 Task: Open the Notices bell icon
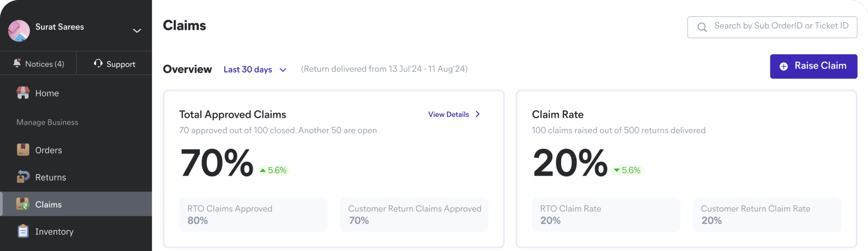pos(17,63)
